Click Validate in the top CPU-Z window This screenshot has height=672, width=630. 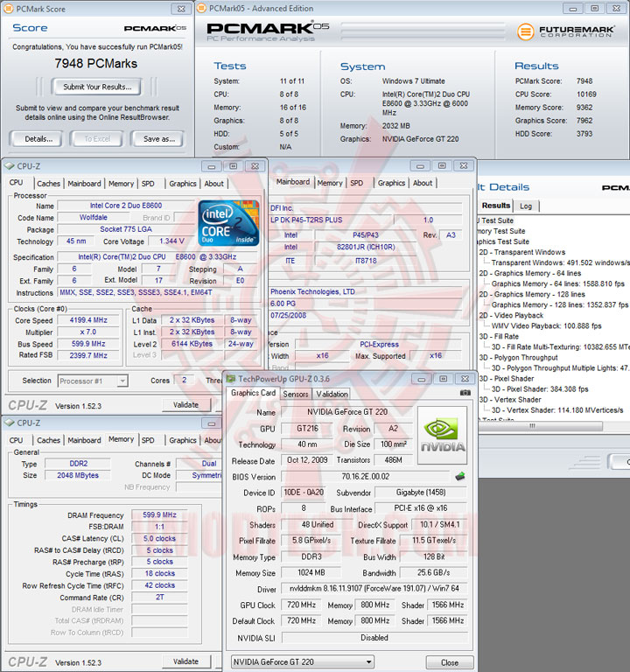[186, 404]
